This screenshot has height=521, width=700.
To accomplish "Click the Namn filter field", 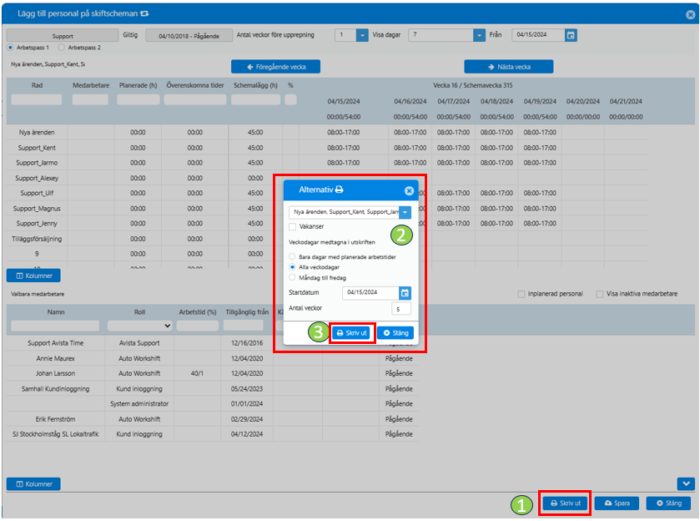I will click(55, 326).
